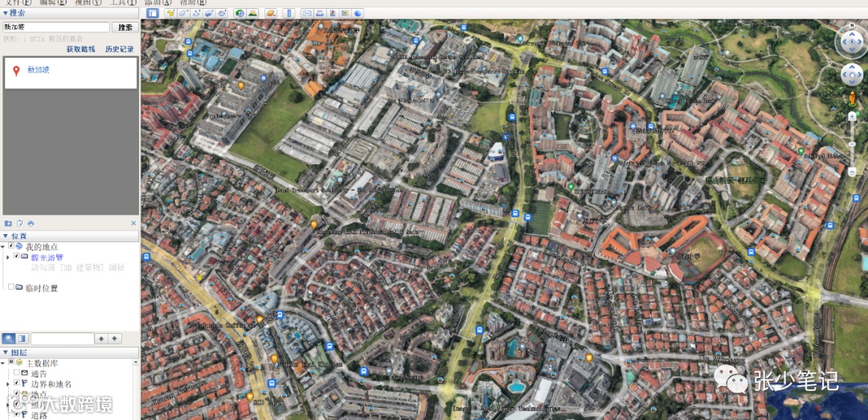
Task: Expand the 边界和地名 layer node
Action: pos(8,384)
